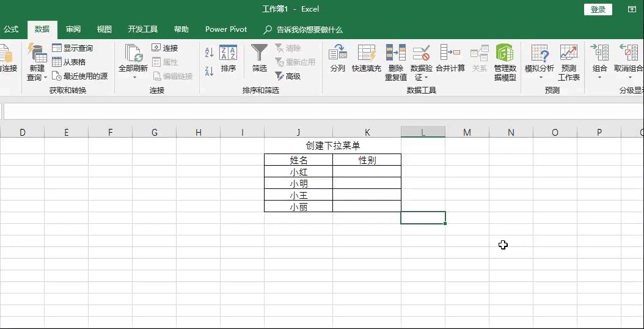Open 高级 (Advanced) filter
644x329 pixels.
[x=288, y=76]
